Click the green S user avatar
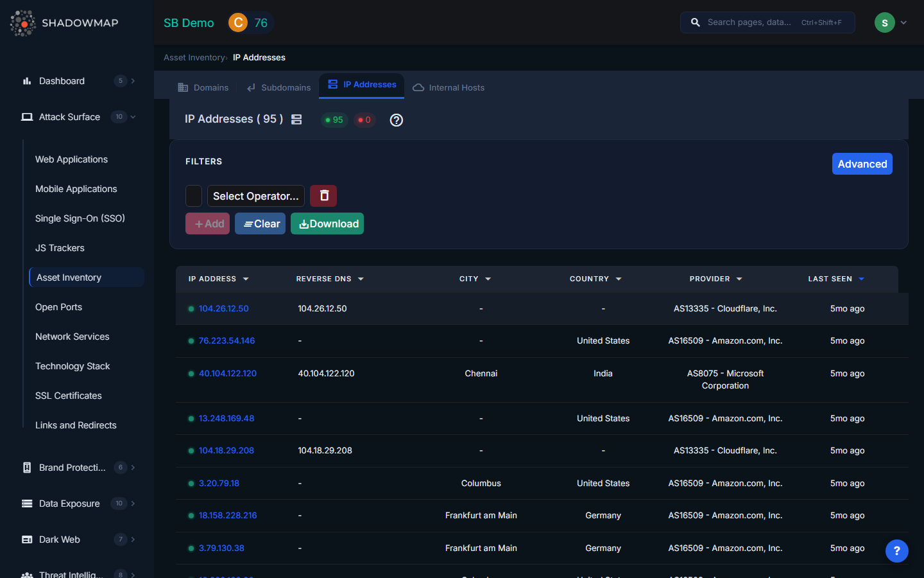The height and width of the screenshot is (578, 924). [884, 22]
